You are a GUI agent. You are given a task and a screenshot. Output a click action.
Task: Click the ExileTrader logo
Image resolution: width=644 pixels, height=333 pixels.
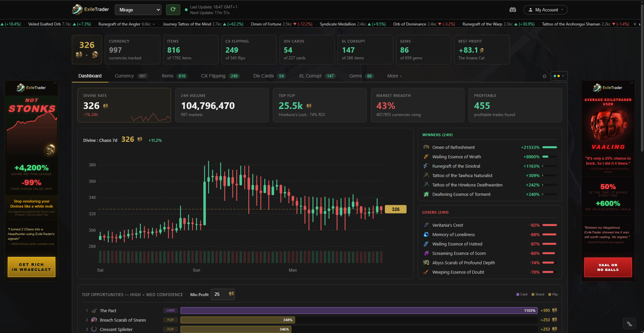click(x=90, y=9)
